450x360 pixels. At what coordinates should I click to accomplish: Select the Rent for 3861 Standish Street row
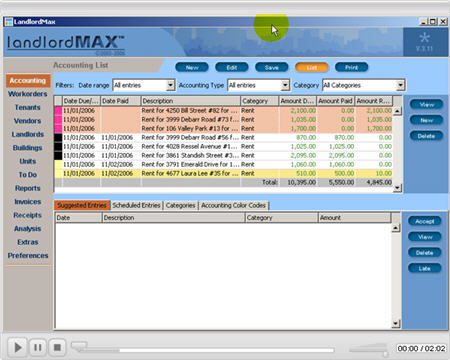coord(223,155)
